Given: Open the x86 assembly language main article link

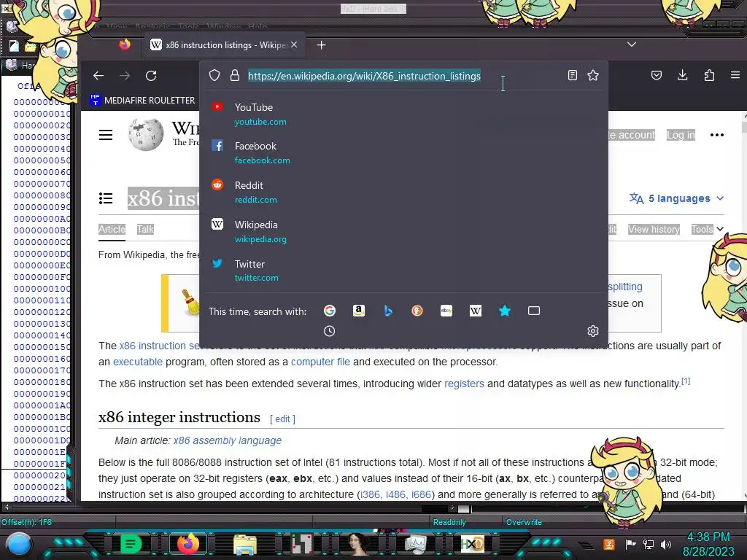Looking at the screenshot, I should [228, 440].
